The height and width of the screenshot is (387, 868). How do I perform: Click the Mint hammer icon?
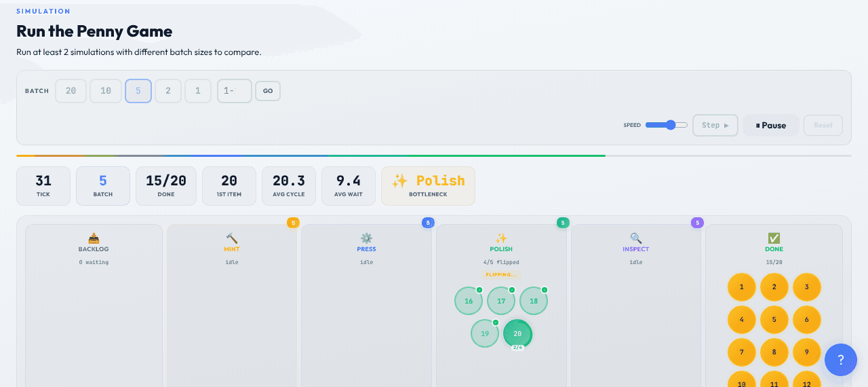[x=231, y=238]
